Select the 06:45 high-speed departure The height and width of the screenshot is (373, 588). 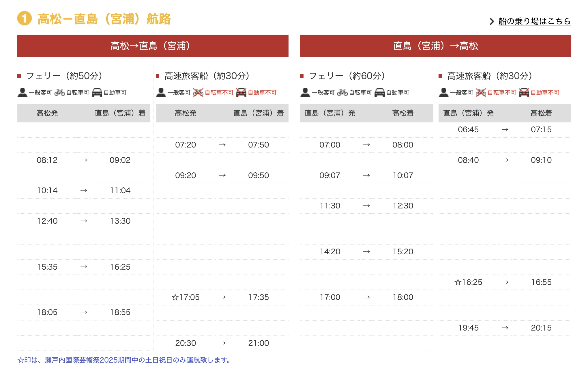pos(468,129)
